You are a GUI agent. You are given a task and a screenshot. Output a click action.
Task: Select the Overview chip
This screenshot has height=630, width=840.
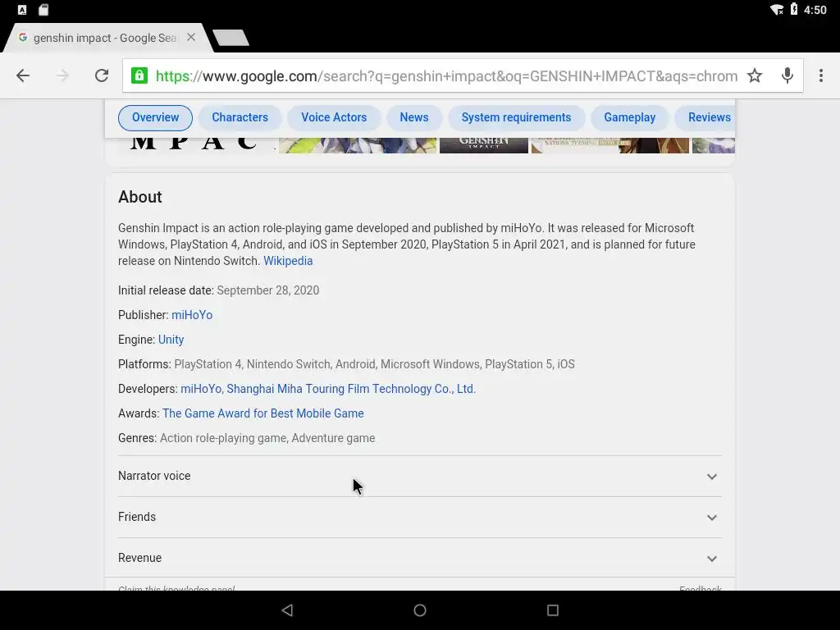[x=155, y=118]
